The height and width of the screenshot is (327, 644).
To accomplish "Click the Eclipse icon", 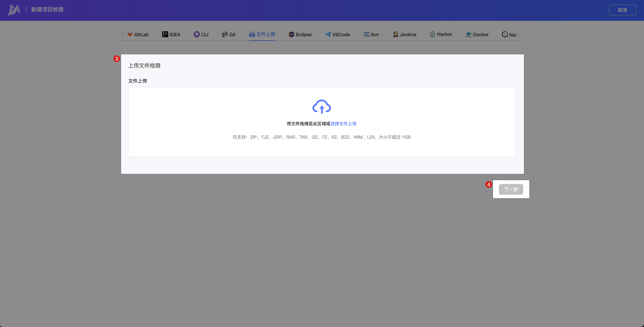I will click(x=291, y=35).
